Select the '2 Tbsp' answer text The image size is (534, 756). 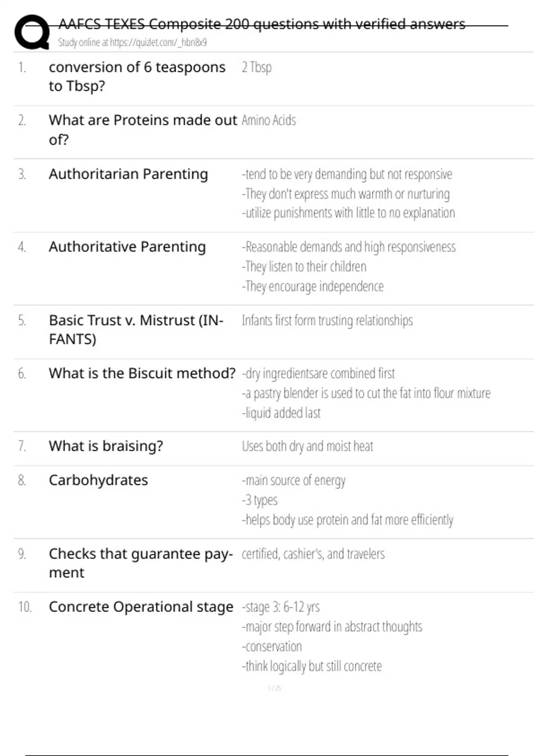[x=256, y=67]
